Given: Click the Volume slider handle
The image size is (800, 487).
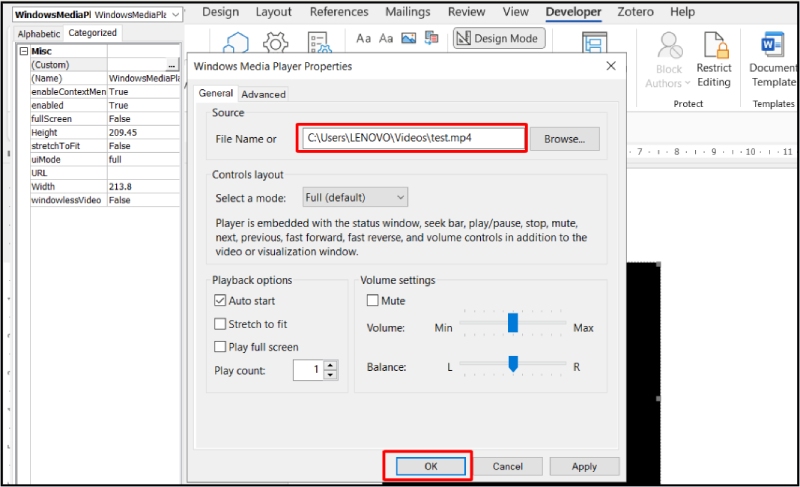Looking at the screenshot, I should pyautogui.click(x=512, y=323).
